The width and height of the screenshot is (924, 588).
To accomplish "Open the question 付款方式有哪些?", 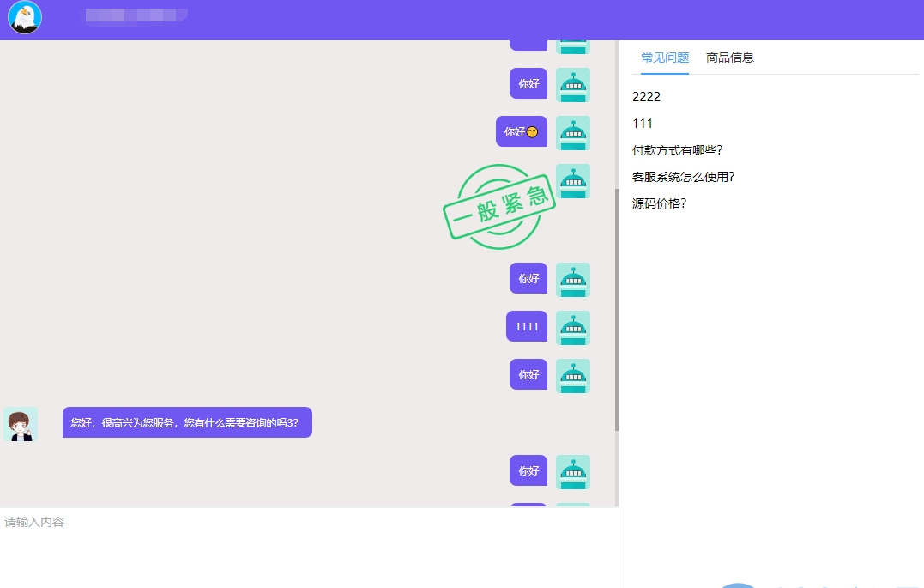I will (x=677, y=150).
